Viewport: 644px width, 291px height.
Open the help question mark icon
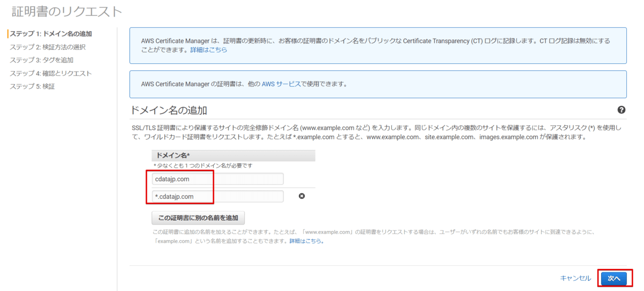[x=621, y=110]
